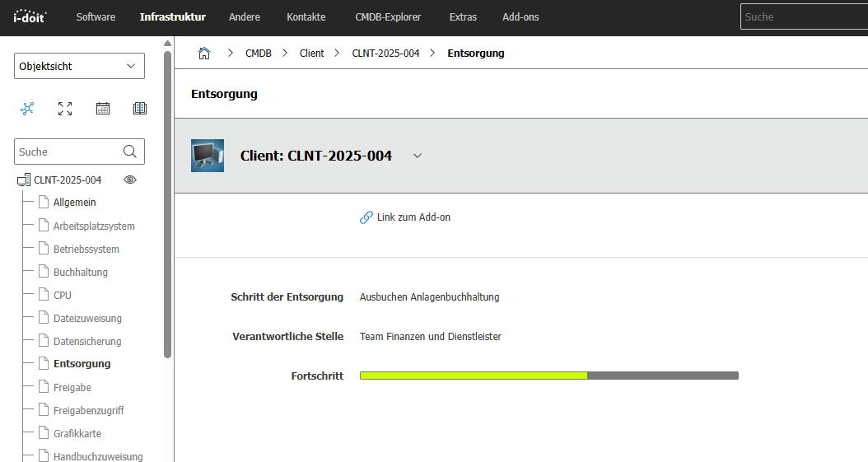Click page icon beside Buchhaltung
Image resolution: width=868 pixels, height=462 pixels.
pos(44,271)
